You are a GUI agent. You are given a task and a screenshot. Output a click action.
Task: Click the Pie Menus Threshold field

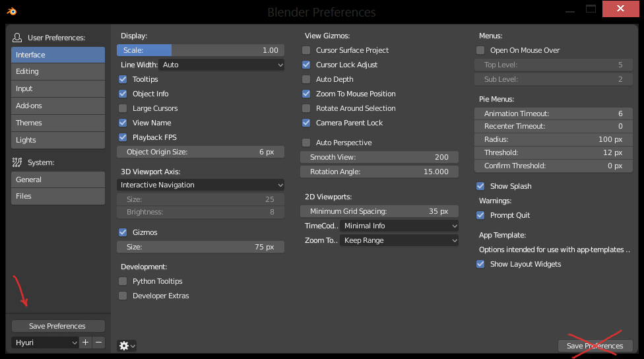(x=553, y=152)
